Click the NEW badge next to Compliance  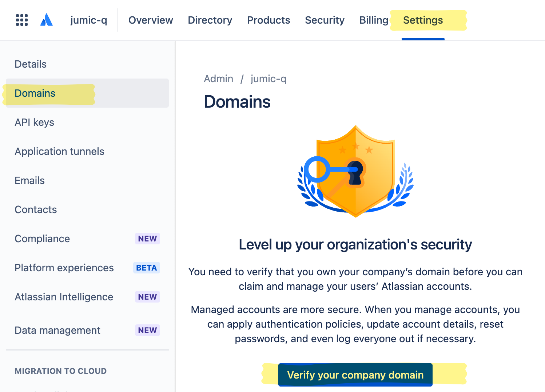click(x=147, y=239)
